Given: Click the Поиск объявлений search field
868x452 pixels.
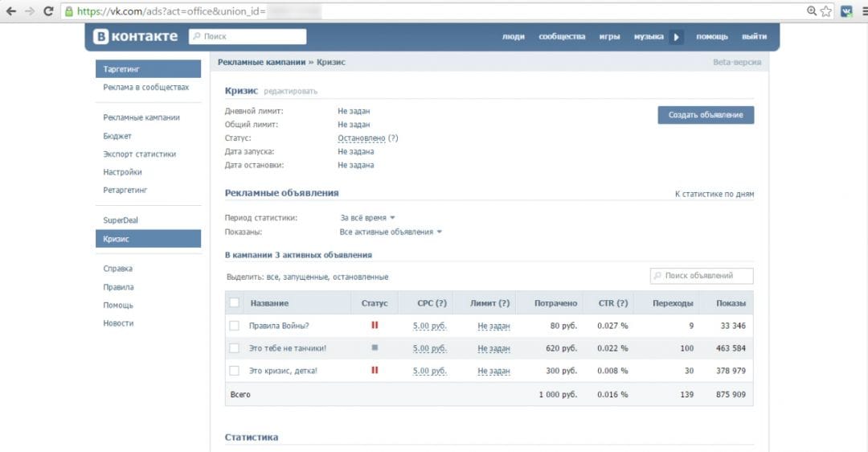Looking at the screenshot, I should click(x=702, y=276).
